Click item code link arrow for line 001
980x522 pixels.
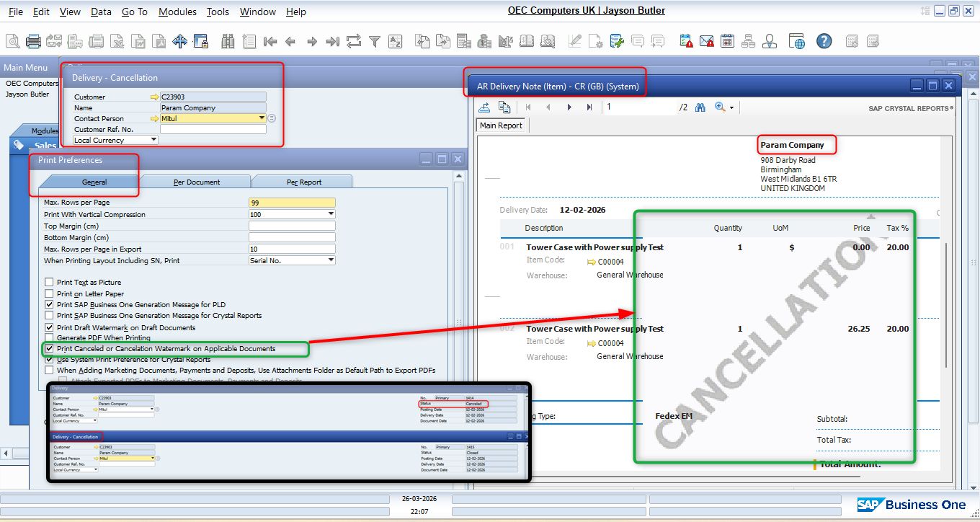click(592, 262)
